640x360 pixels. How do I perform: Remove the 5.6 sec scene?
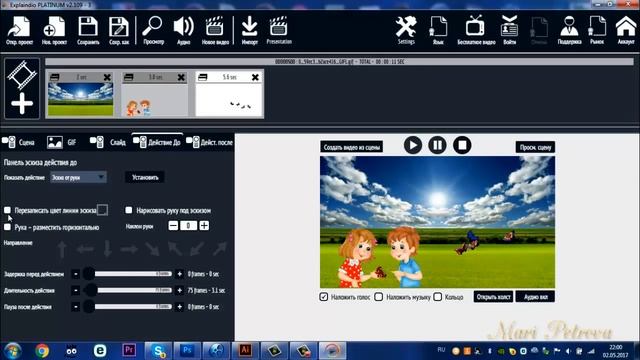(x=255, y=77)
